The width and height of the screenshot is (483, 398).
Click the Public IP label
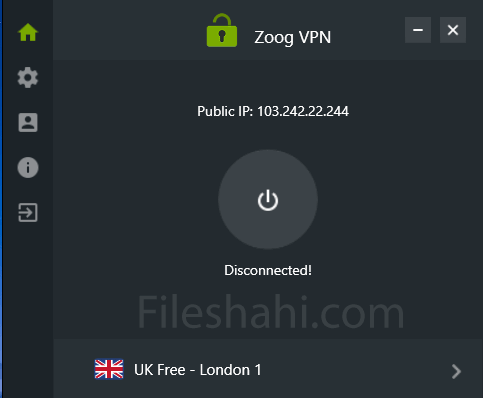click(225, 111)
